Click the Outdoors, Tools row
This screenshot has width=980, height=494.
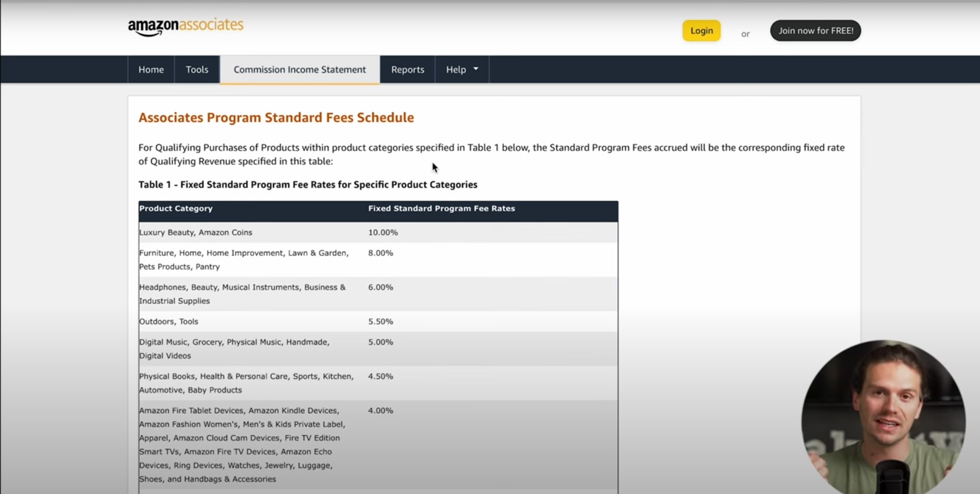[378, 321]
